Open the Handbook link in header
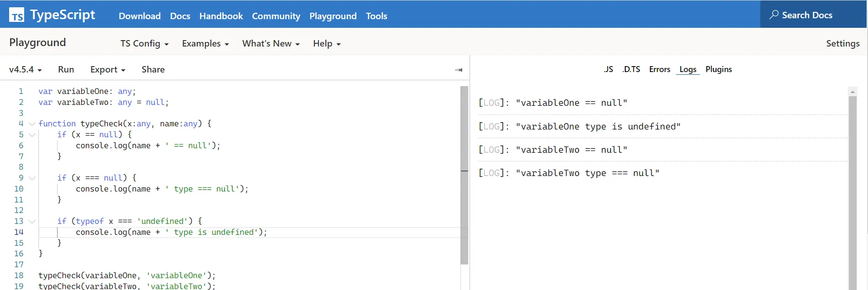The width and height of the screenshot is (868, 290). point(221,16)
